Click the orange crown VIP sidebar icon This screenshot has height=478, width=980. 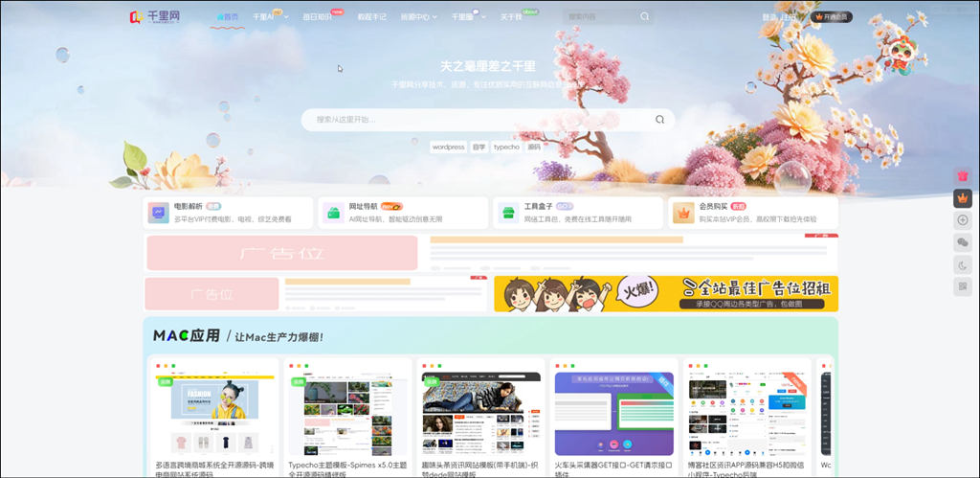962,198
